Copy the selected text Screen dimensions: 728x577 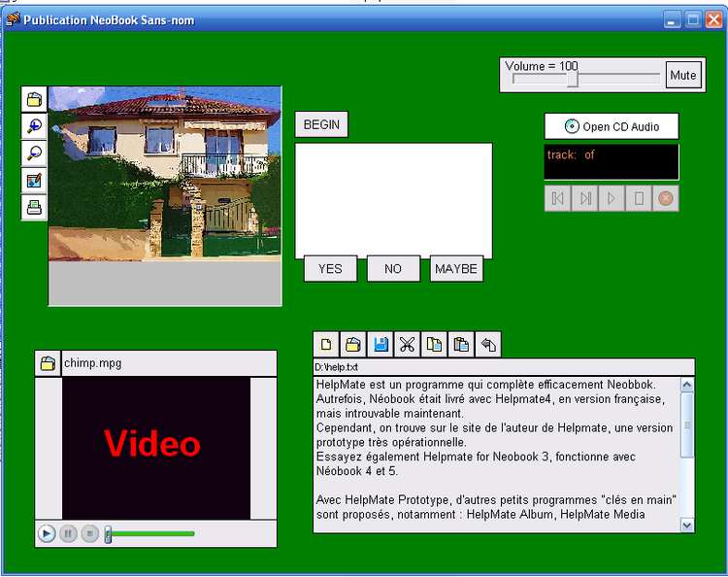point(434,344)
